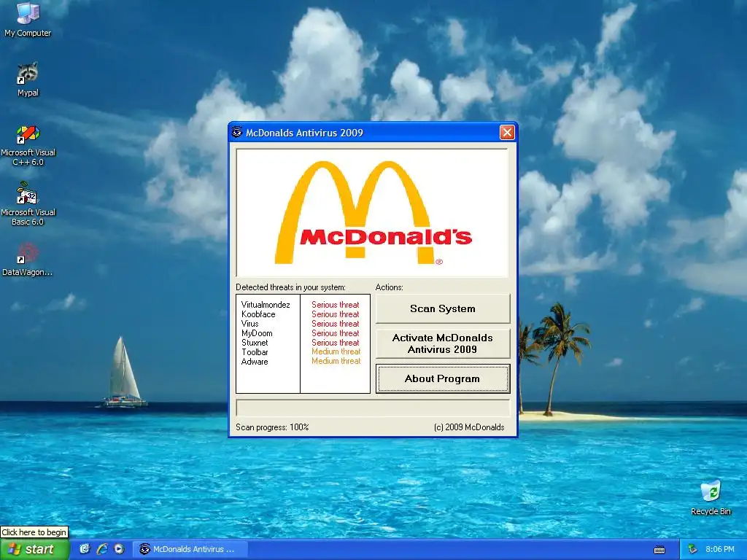Open the Start menu

(x=35, y=549)
